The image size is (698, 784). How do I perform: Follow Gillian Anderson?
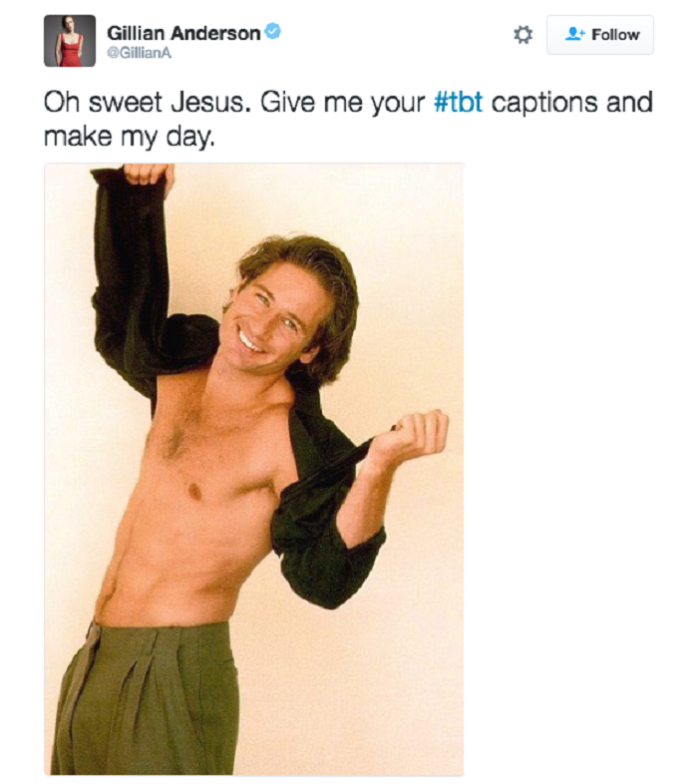click(x=600, y=35)
